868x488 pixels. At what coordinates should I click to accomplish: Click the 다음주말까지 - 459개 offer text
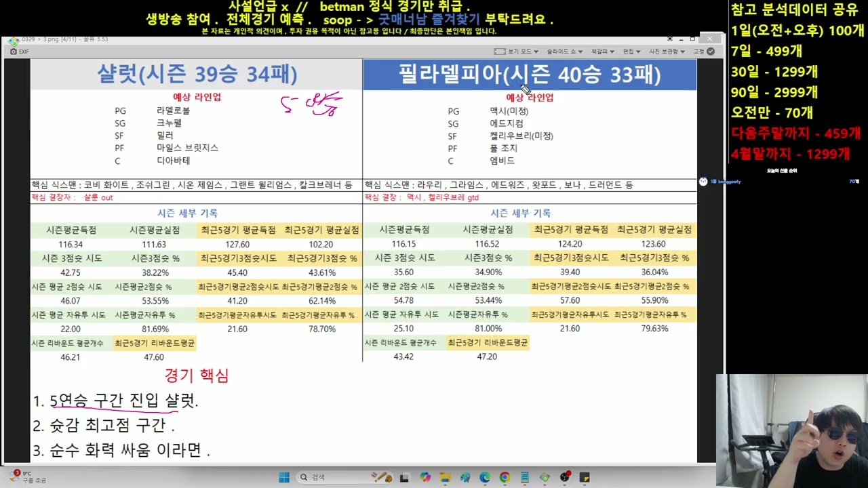pyautogui.click(x=796, y=134)
